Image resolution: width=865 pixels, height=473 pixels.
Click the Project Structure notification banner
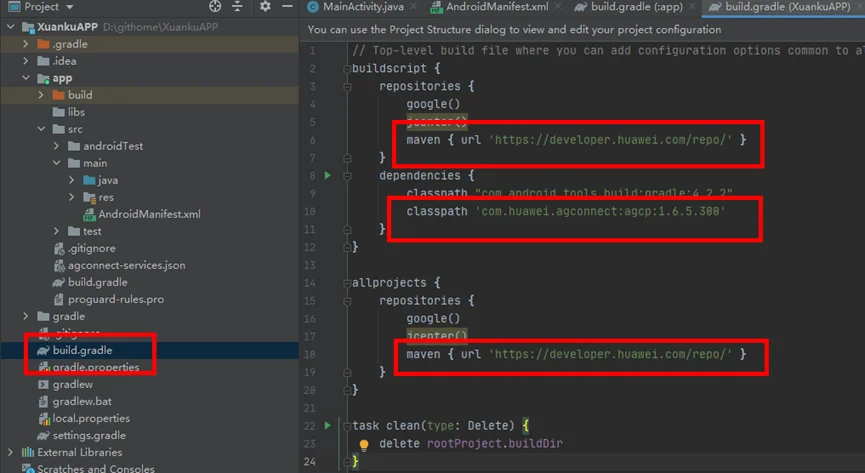tap(514, 30)
